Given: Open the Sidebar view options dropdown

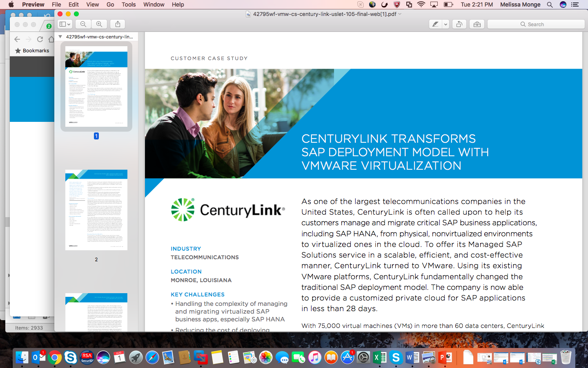Looking at the screenshot, I should pyautogui.click(x=65, y=24).
